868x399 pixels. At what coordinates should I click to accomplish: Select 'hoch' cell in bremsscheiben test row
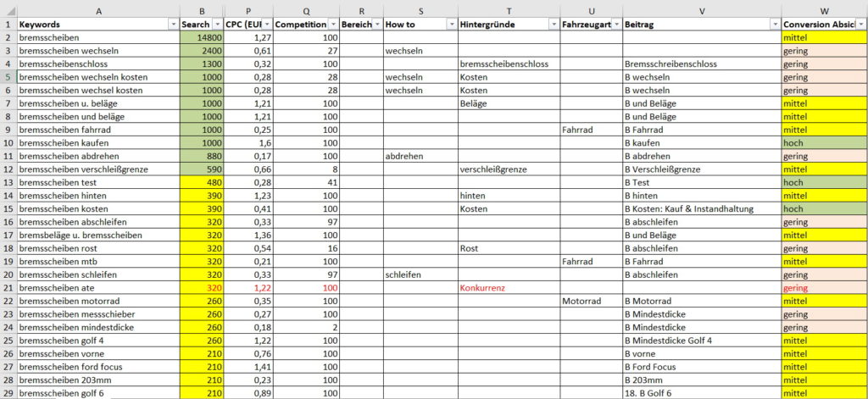824,182
